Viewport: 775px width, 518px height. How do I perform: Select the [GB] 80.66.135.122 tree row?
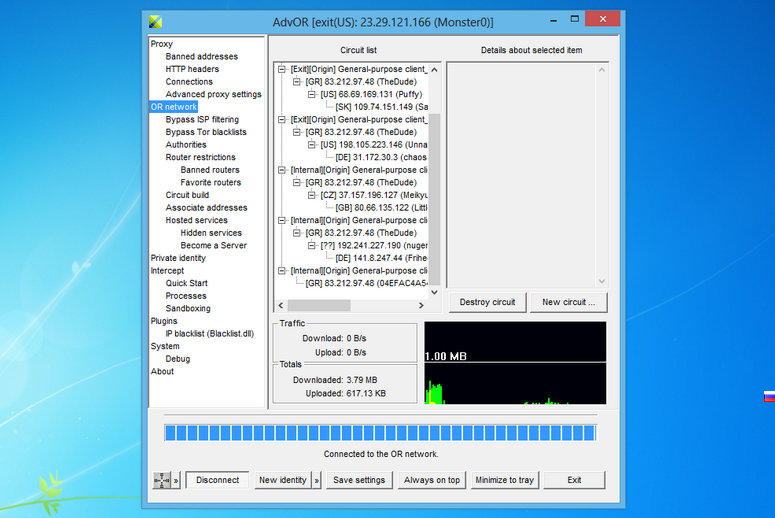click(381, 208)
